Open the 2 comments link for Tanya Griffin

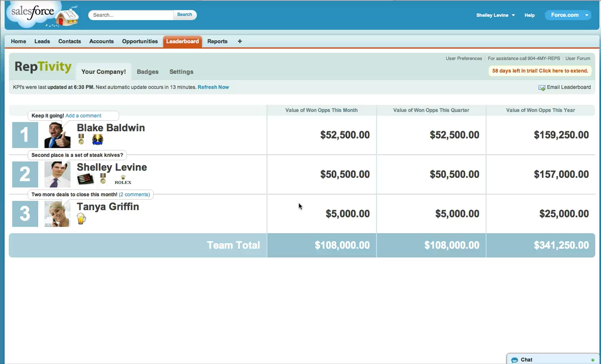pos(134,194)
